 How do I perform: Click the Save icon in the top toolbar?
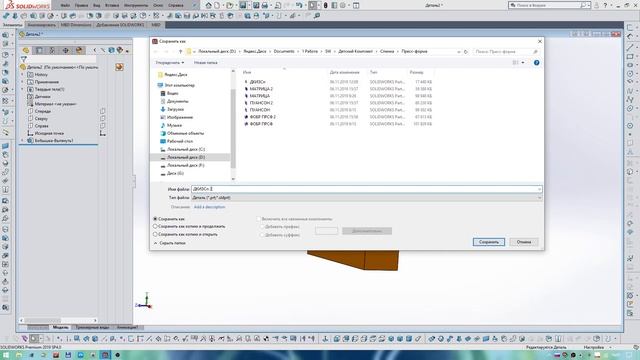(243, 5)
